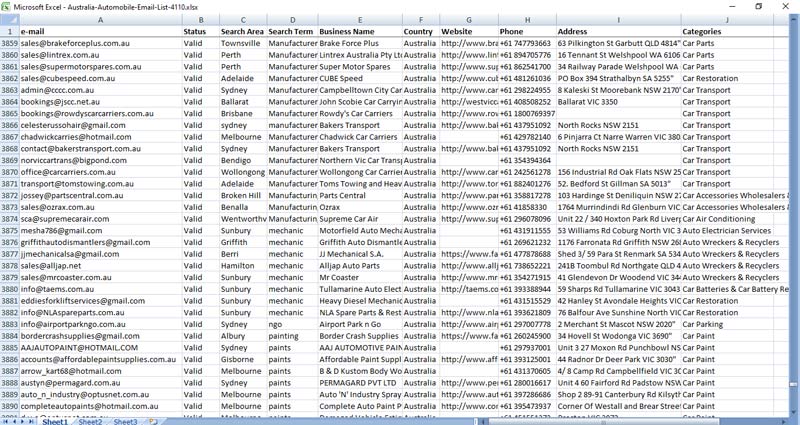Image resolution: width=800 pixels, height=425 pixels.
Task: Select row header 3875
Action: tap(10, 231)
